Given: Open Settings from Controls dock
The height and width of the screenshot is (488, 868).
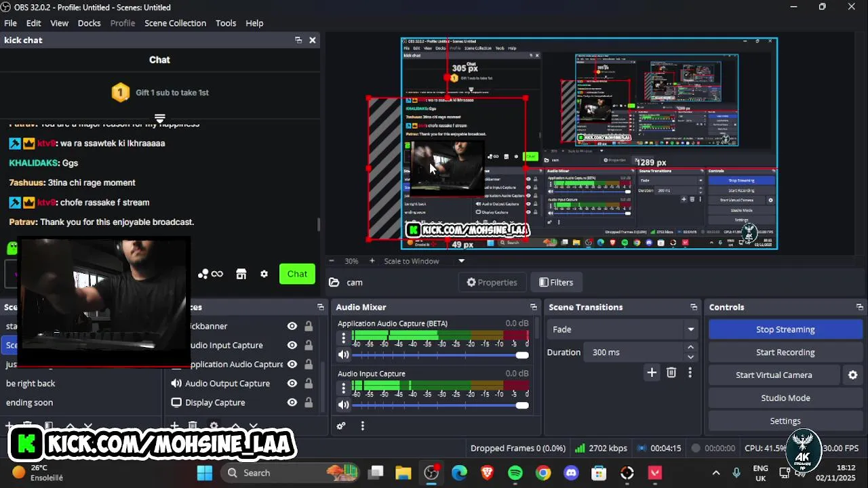Looking at the screenshot, I should click(785, 421).
